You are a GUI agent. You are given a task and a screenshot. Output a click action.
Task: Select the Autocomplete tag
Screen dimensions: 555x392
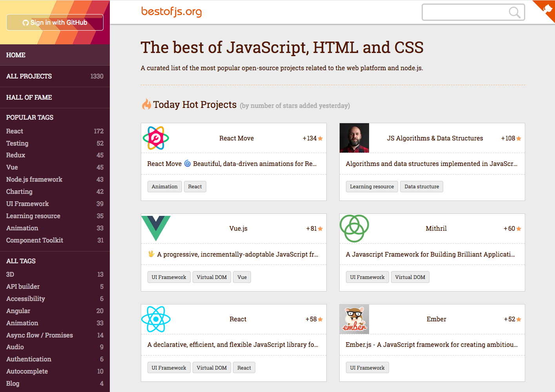(x=55, y=371)
